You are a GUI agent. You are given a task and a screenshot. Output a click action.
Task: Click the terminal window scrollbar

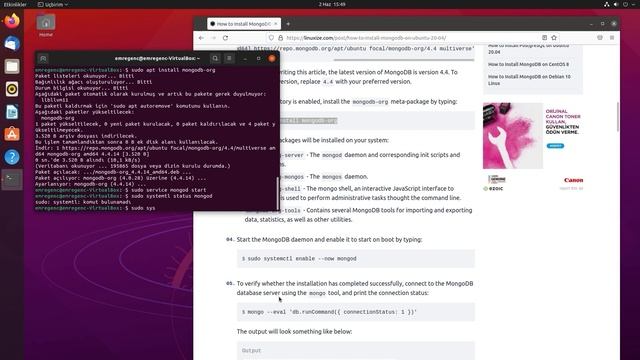[x=278, y=192]
